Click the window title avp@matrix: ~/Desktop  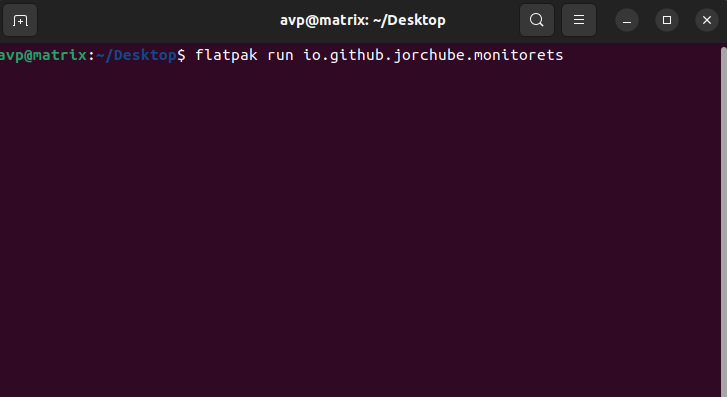tap(363, 20)
